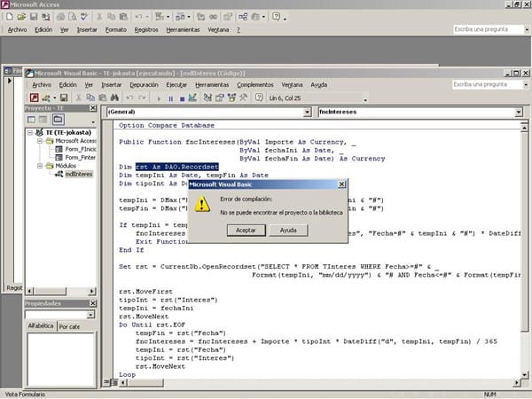This screenshot has height=399, width=532.
Task: Click the Toggle Folders icon in Project panel
Action: (58, 119)
